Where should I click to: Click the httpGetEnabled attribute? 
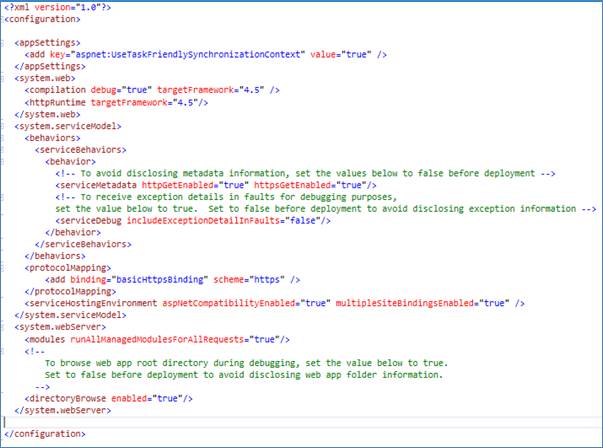pos(178,185)
